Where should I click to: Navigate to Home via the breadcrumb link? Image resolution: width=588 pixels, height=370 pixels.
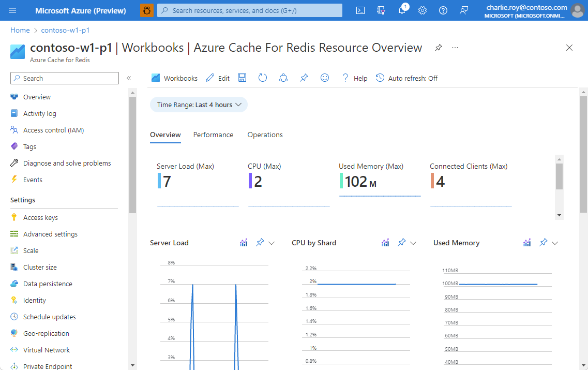(x=20, y=30)
